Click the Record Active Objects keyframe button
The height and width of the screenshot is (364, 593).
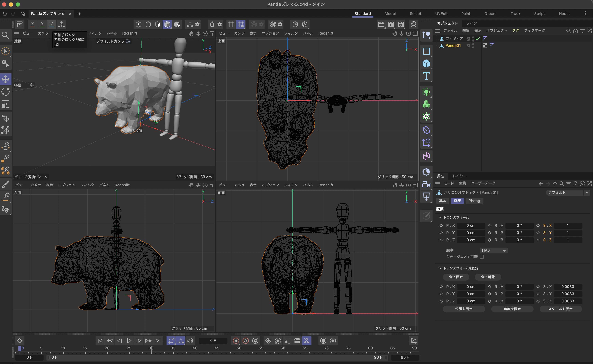point(236,340)
